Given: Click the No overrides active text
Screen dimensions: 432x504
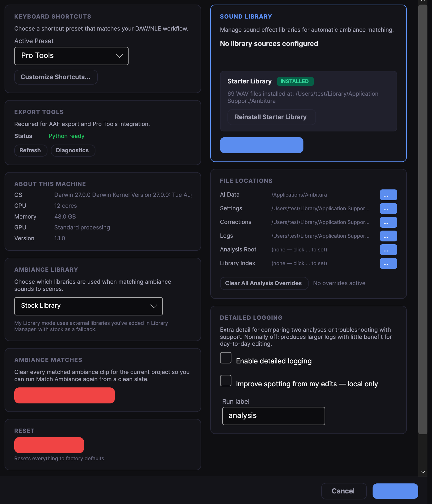Looking at the screenshot, I should 339,283.
